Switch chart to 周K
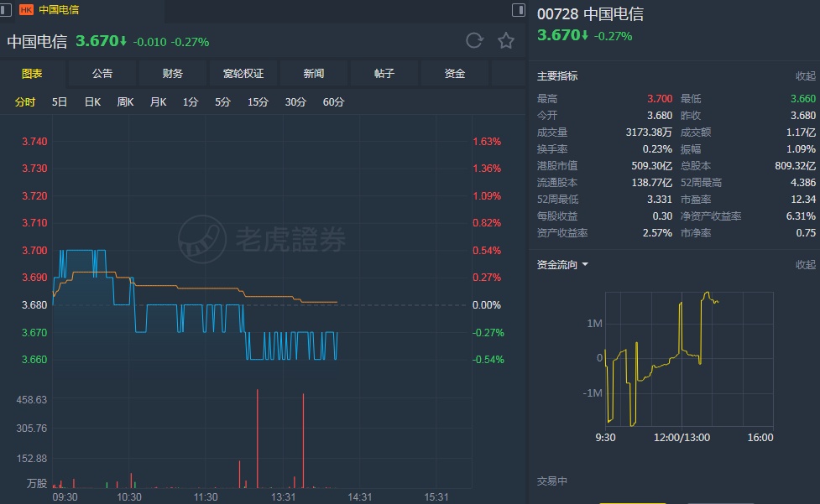820x504 pixels. click(x=126, y=101)
